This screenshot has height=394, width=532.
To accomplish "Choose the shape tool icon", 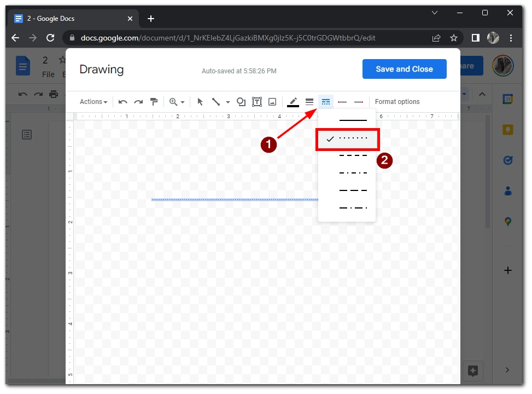I will click(x=241, y=102).
